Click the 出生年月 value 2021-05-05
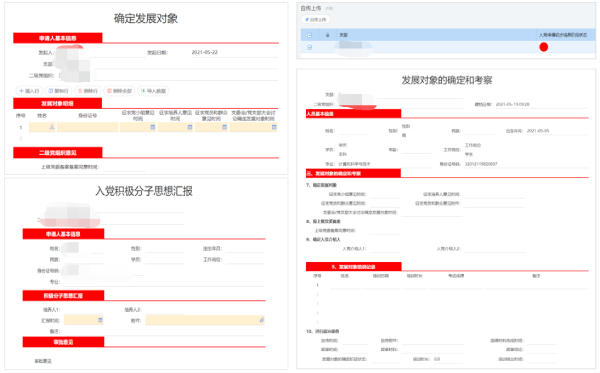 pyautogui.click(x=538, y=131)
